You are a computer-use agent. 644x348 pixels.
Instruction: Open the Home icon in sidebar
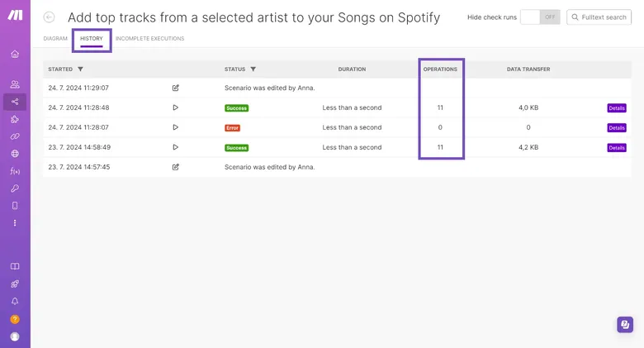(15, 54)
